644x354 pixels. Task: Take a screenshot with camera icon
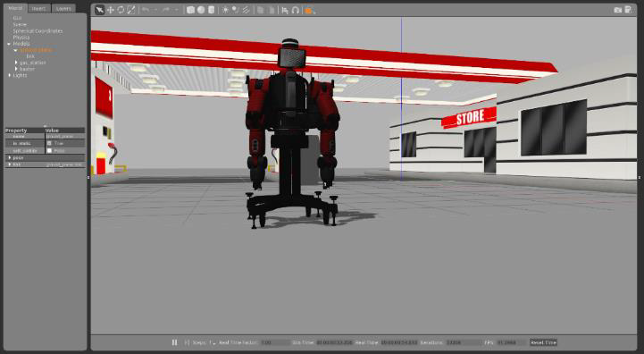pyautogui.click(x=617, y=10)
